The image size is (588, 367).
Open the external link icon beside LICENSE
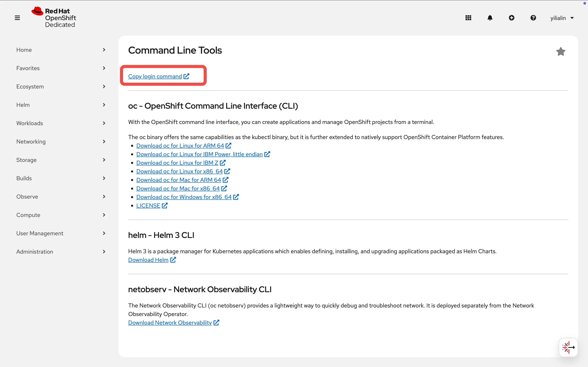165,205
